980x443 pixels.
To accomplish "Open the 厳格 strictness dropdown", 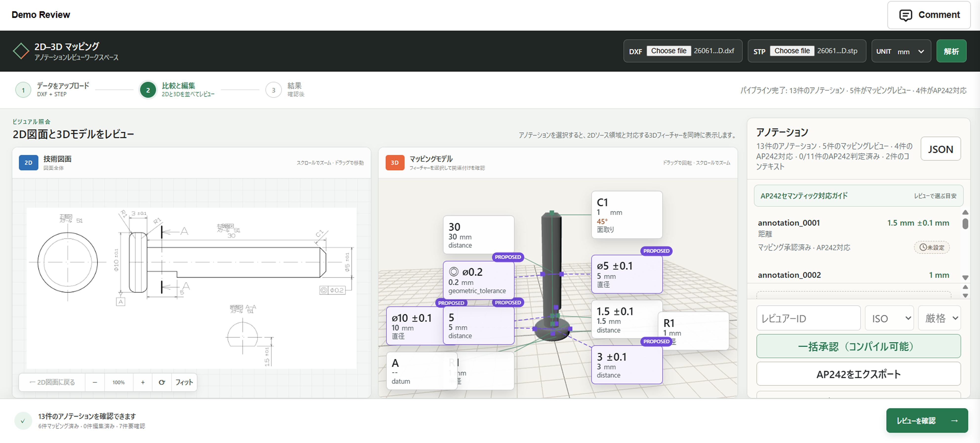I will (x=940, y=318).
